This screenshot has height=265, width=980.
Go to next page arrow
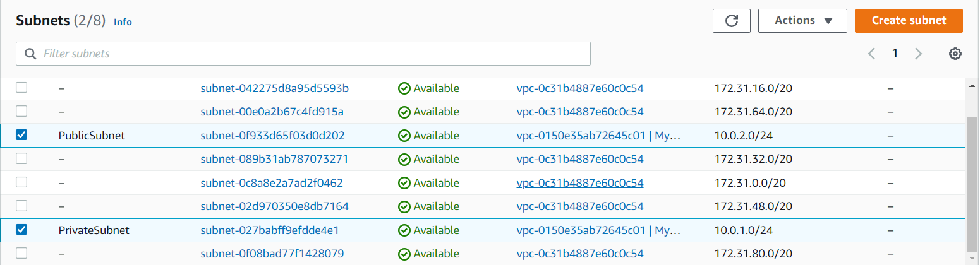click(x=918, y=54)
